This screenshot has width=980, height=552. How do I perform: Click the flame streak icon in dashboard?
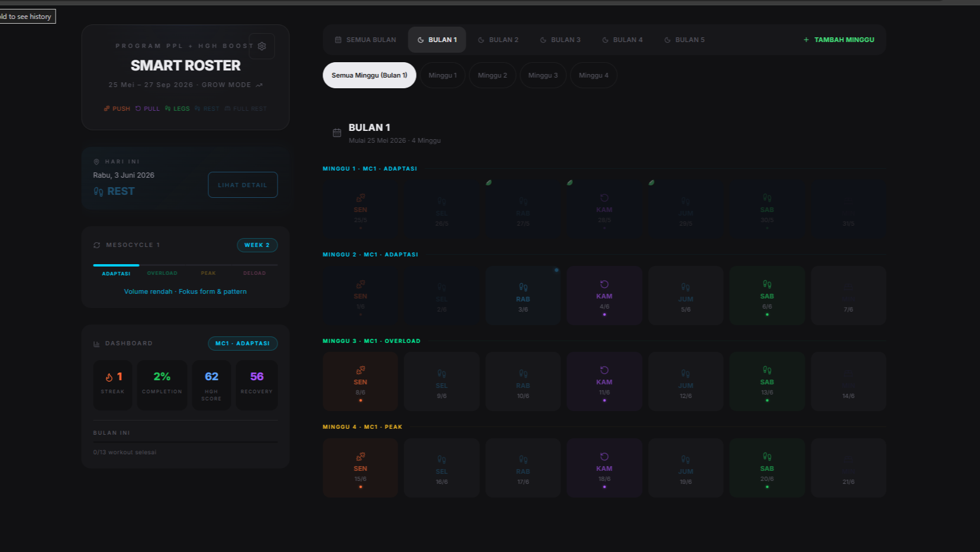click(109, 377)
